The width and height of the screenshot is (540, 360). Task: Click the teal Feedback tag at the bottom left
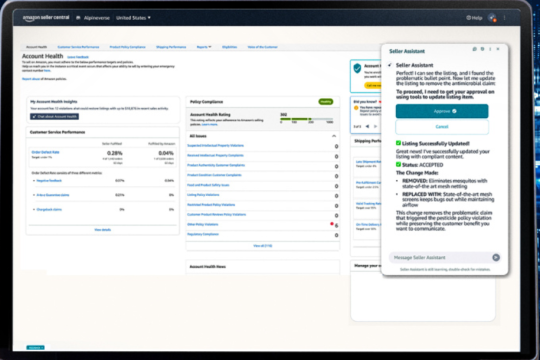coord(35,348)
